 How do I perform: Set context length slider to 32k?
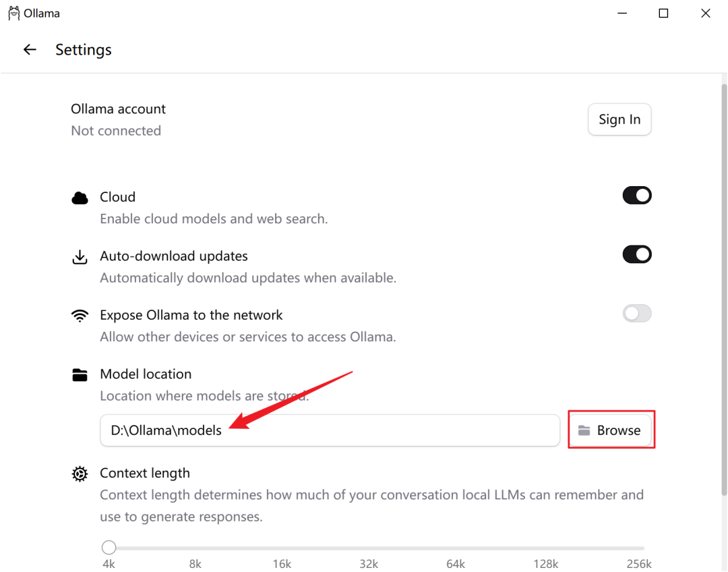pyautogui.click(x=369, y=548)
